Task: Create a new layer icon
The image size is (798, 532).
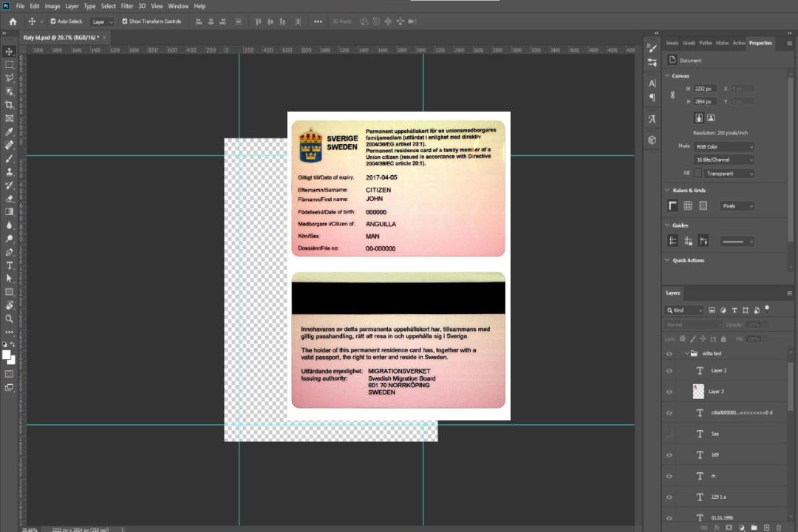Action: 767,528
